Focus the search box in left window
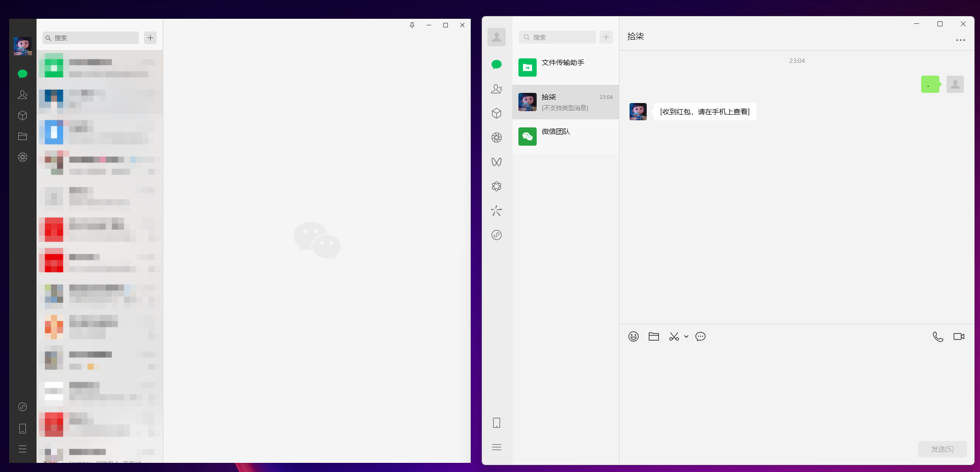Image resolution: width=980 pixels, height=472 pixels. tap(91, 38)
